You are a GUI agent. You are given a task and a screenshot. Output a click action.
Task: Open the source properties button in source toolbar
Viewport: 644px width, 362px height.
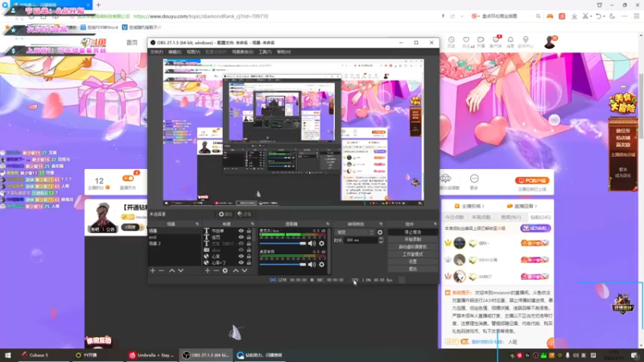[x=225, y=214]
